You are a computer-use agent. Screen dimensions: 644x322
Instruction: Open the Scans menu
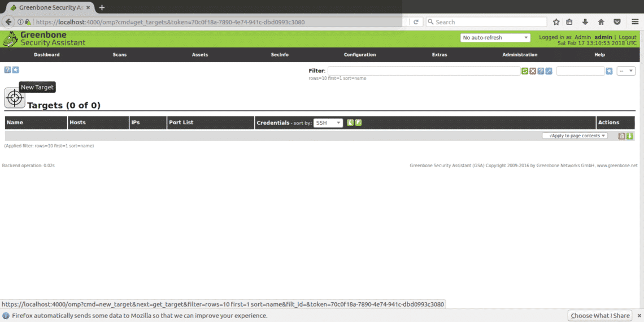click(x=120, y=55)
